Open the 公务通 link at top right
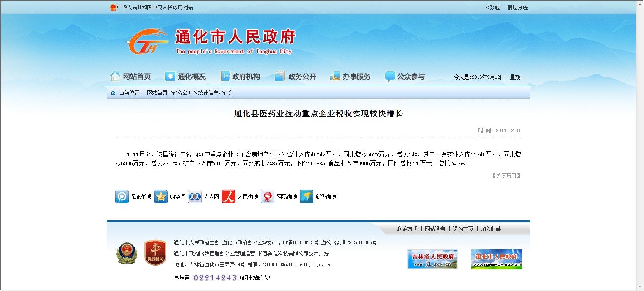Image resolution: width=644 pixels, height=291 pixels. pos(492,7)
